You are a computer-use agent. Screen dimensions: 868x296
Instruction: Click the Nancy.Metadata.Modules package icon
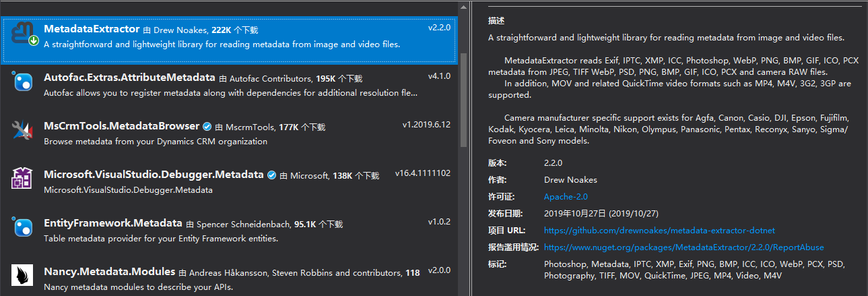[22, 276]
